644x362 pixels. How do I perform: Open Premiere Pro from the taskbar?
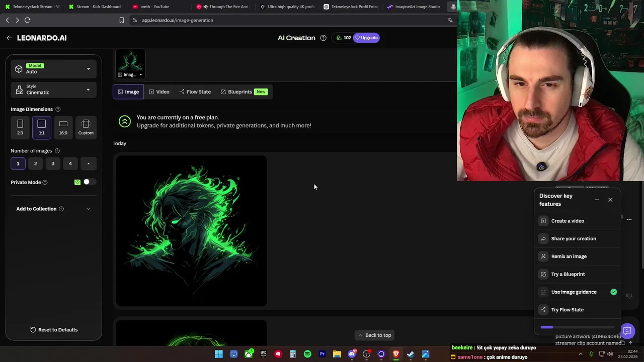point(322,354)
